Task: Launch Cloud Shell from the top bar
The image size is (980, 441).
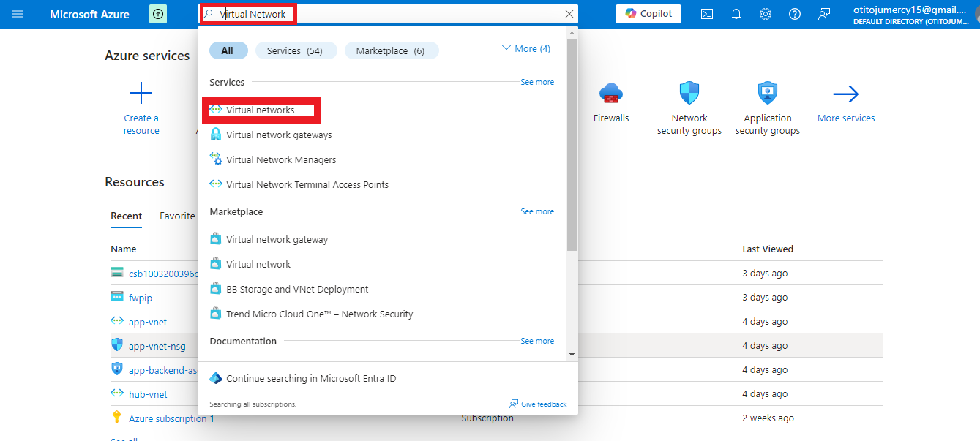Action: (707, 14)
